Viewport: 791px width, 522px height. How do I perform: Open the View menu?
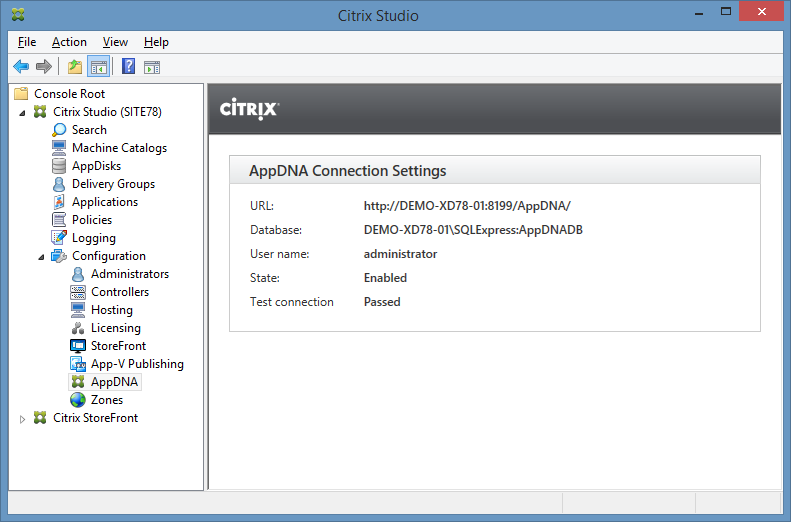[x=115, y=42]
